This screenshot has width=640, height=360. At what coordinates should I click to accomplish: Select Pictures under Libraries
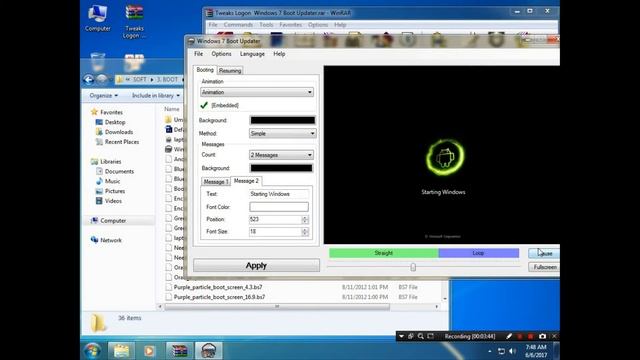(x=110, y=191)
